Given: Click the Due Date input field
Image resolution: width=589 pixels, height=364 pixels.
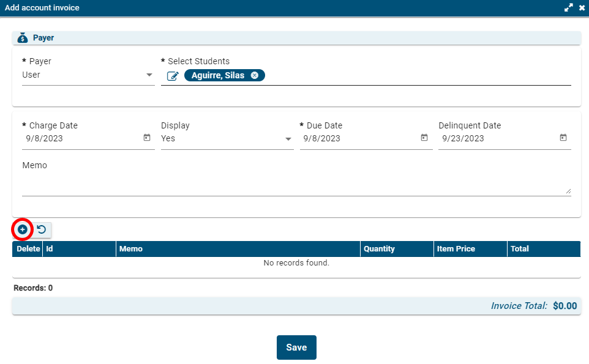Looking at the screenshot, I should [358, 139].
